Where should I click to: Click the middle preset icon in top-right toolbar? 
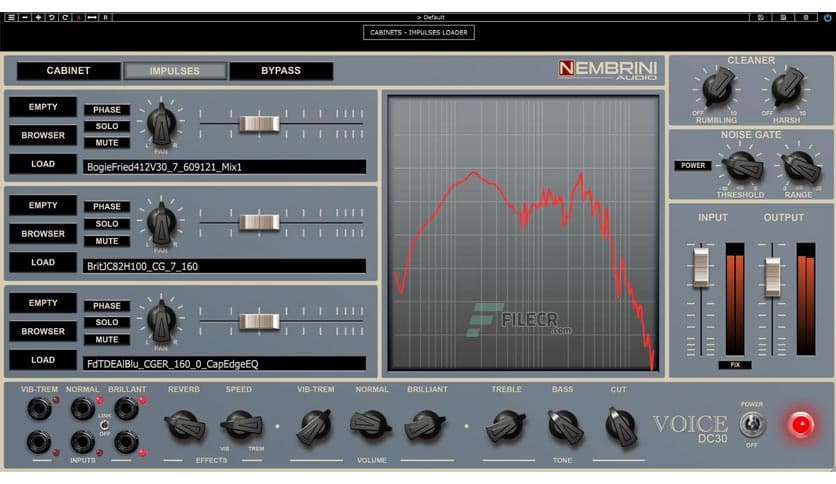(783, 18)
